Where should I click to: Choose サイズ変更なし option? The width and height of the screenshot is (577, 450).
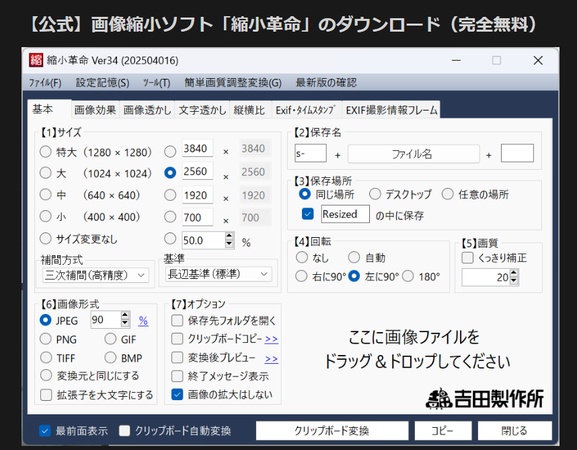click(45, 238)
